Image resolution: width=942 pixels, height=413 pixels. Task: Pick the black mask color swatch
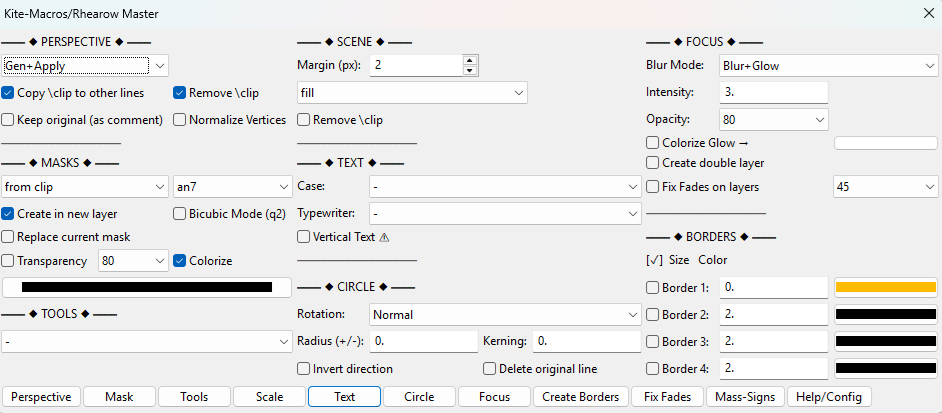pyautogui.click(x=147, y=287)
